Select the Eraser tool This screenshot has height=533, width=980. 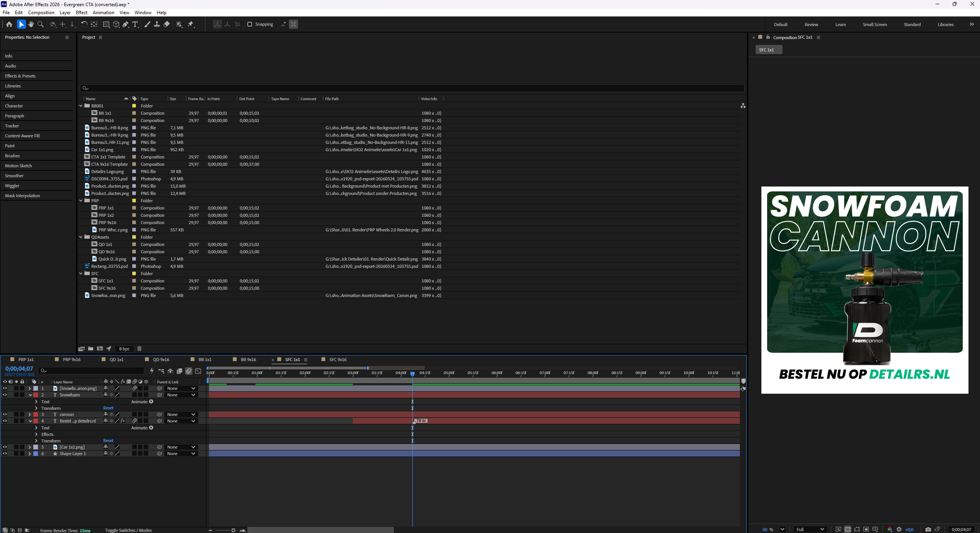[167, 24]
